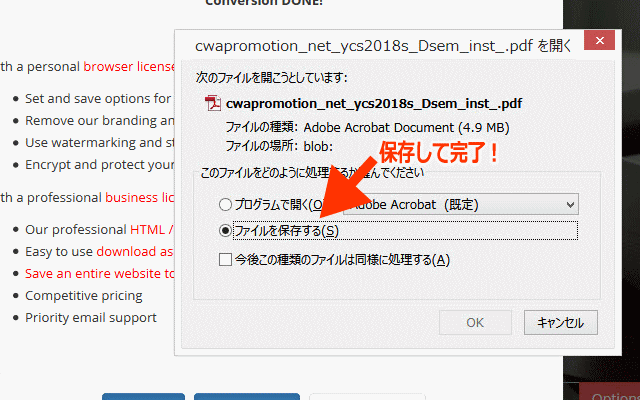
Task: Close the file open dialog
Action: tap(598, 43)
